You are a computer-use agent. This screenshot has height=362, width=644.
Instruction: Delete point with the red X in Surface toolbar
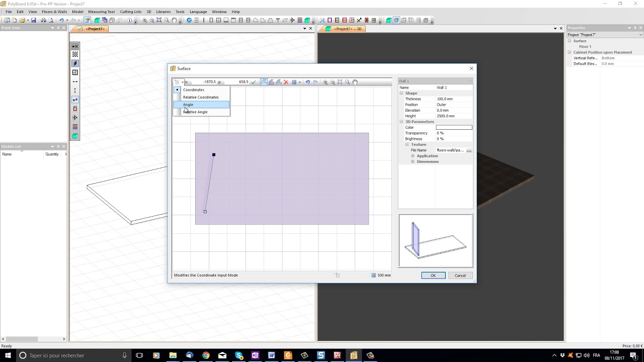pos(286,82)
